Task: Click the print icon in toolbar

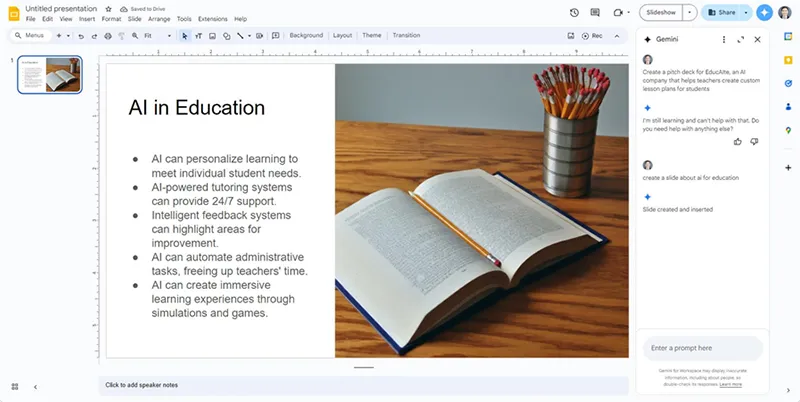Action: (x=108, y=35)
